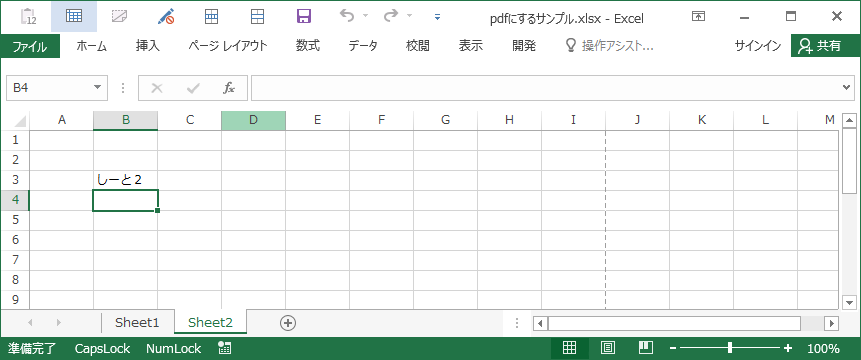The width and height of the screenshot is (861, 360).
Task: Open the Redo history dropdown arrow
Action: coord(409,16)
